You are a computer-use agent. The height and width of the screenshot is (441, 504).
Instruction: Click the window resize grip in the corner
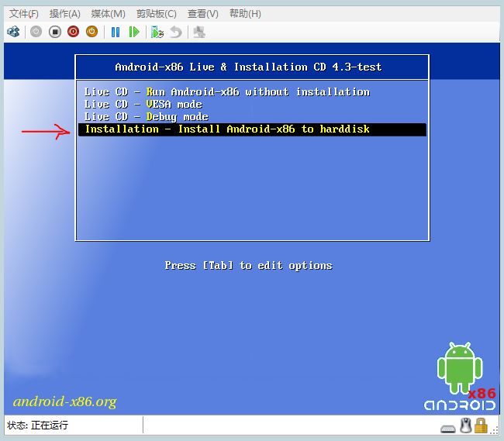point(495,430)
